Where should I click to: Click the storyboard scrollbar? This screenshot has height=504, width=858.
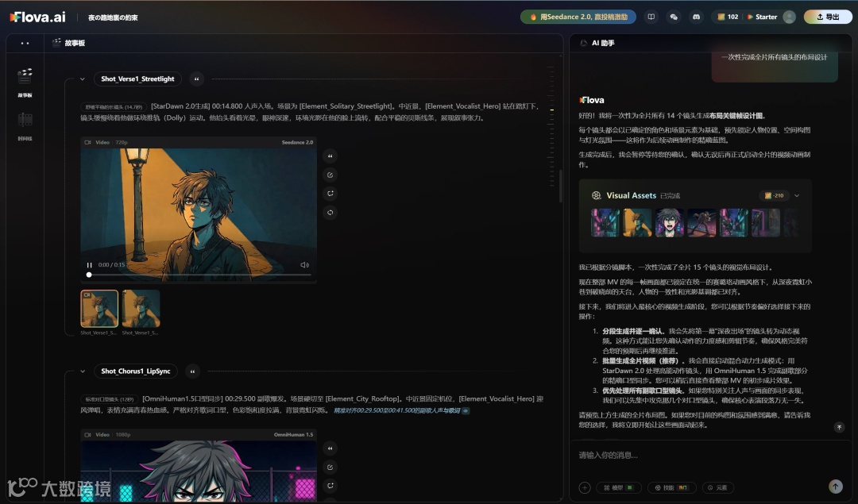pyautogui.click(x=560, y=186)
